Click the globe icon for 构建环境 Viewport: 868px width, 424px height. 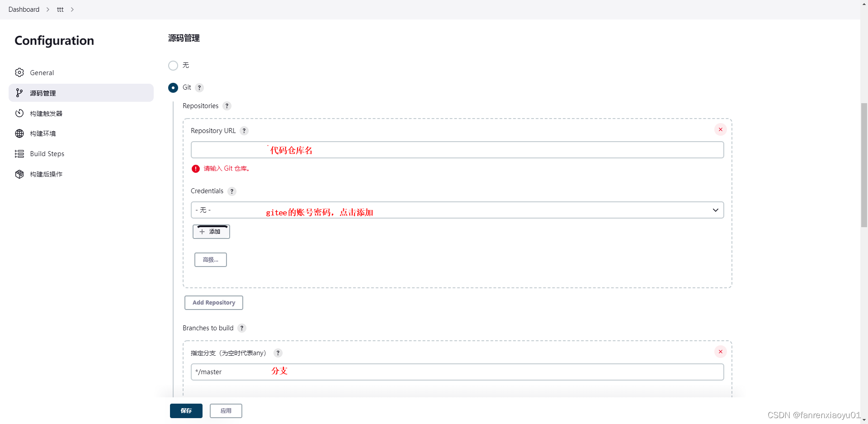(19, 133)
